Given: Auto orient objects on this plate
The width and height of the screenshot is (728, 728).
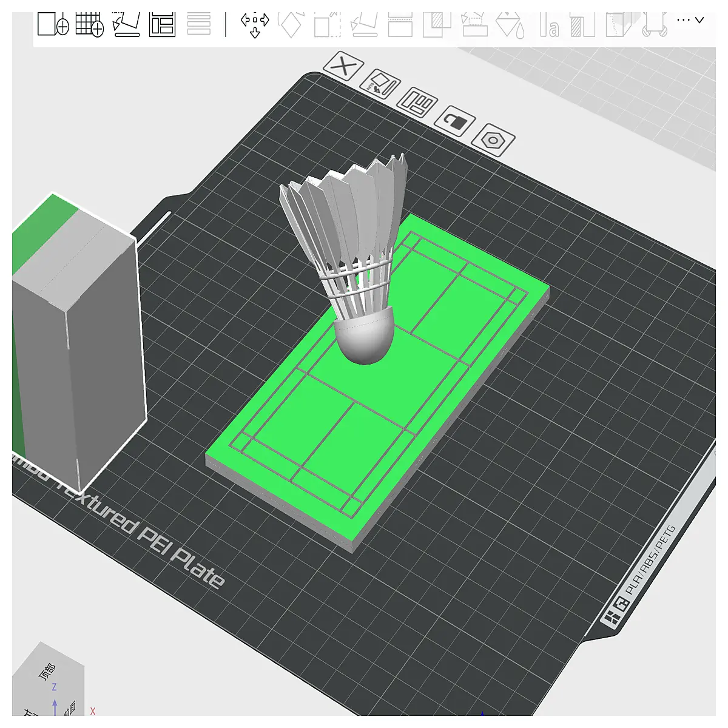Looking at the screenshot, I should point(380,84).
